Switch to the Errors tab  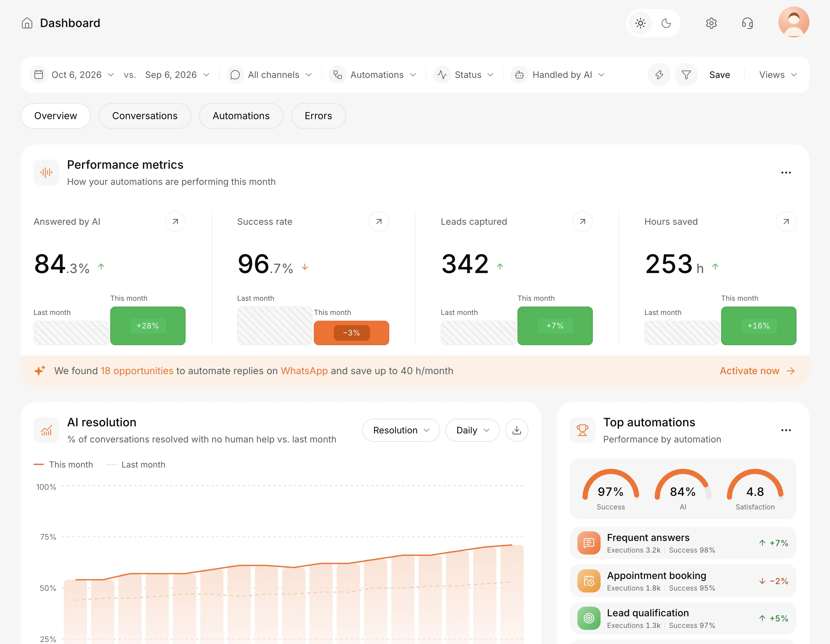[x=318, y=116]
